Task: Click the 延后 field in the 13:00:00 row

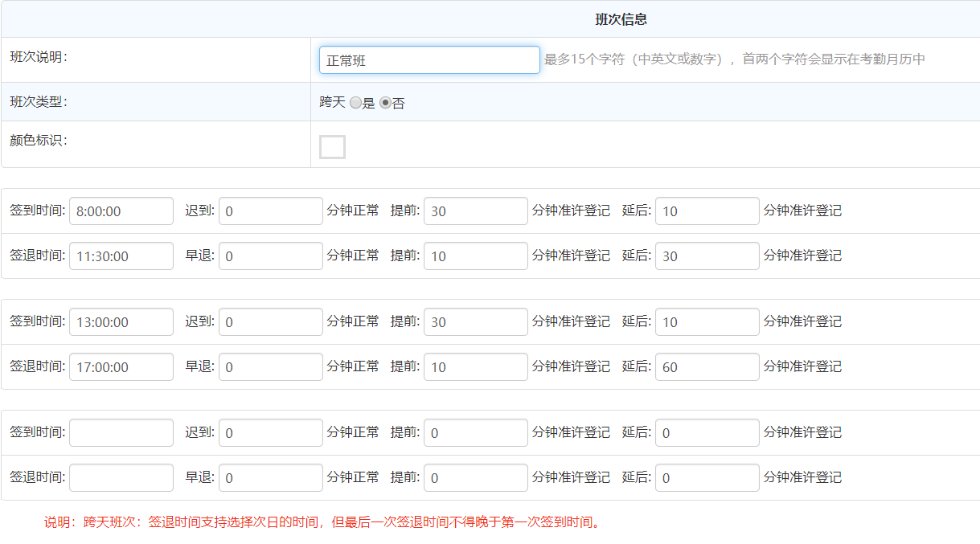Action: [x=707, y=322]
